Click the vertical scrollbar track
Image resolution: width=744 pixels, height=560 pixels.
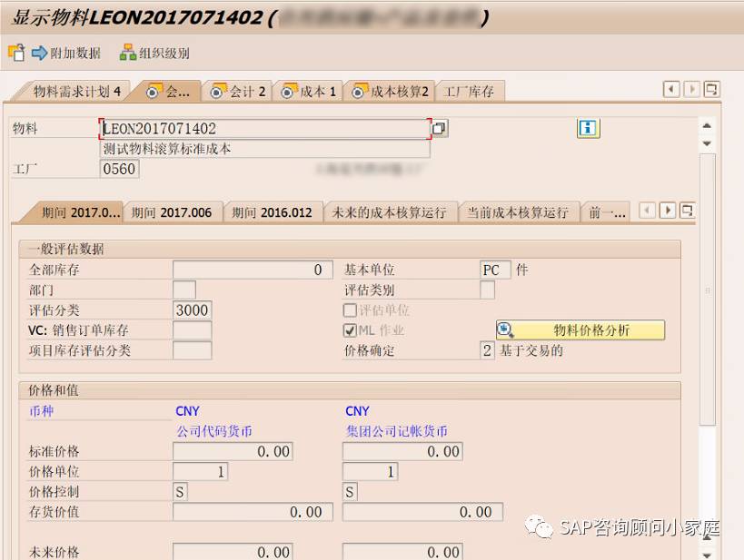coord(708,290)
